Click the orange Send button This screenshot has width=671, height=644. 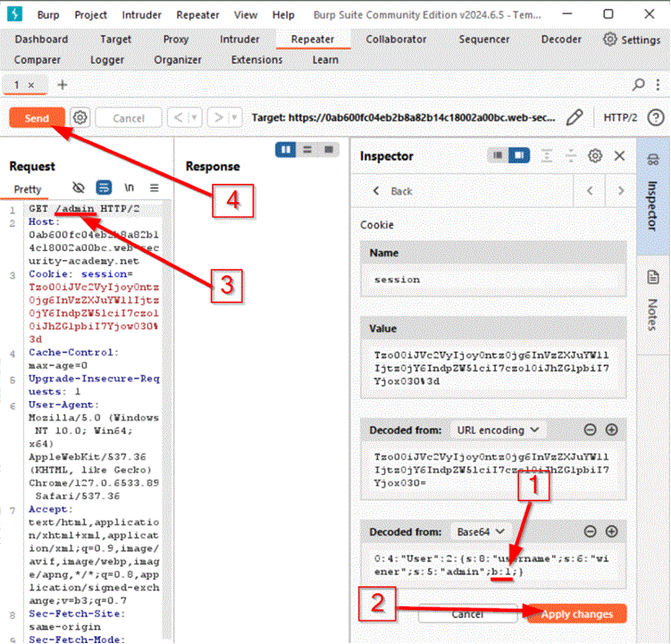coord(37,118)
